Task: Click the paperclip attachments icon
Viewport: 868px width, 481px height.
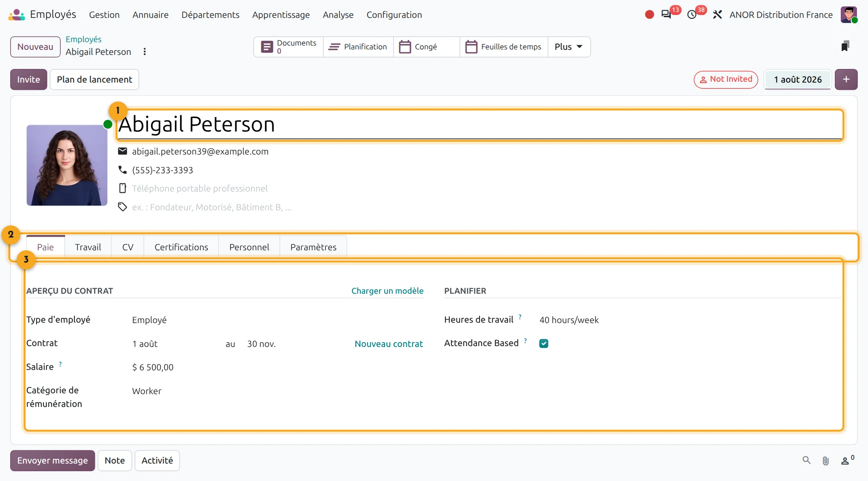Action: coord(825,461)
